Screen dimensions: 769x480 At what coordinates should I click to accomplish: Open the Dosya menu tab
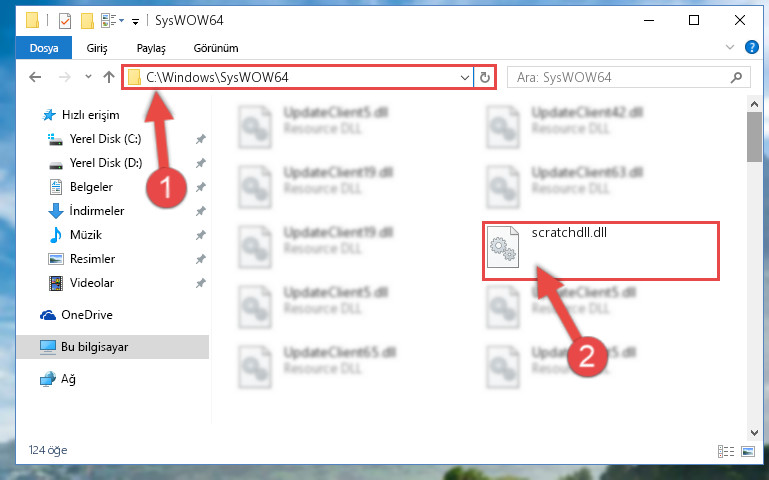point(44,48)
